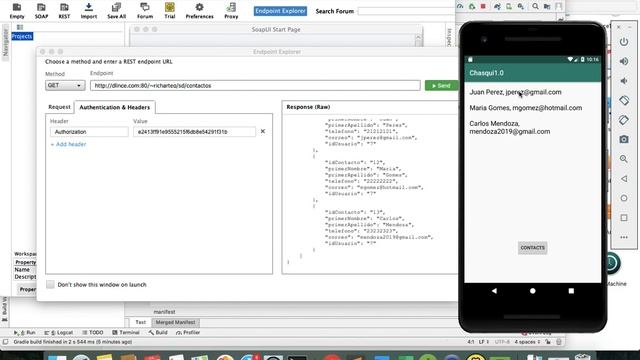
Task: Take a screenshot with emulator camera icon
Action: (x=624, y=140)
